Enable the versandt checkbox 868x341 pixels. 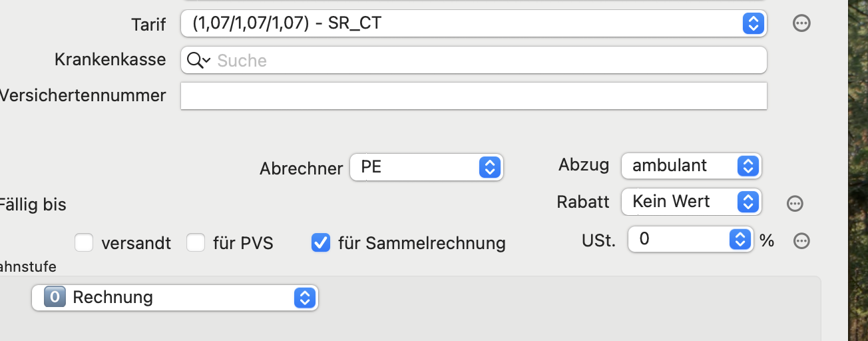click(84, 242)
